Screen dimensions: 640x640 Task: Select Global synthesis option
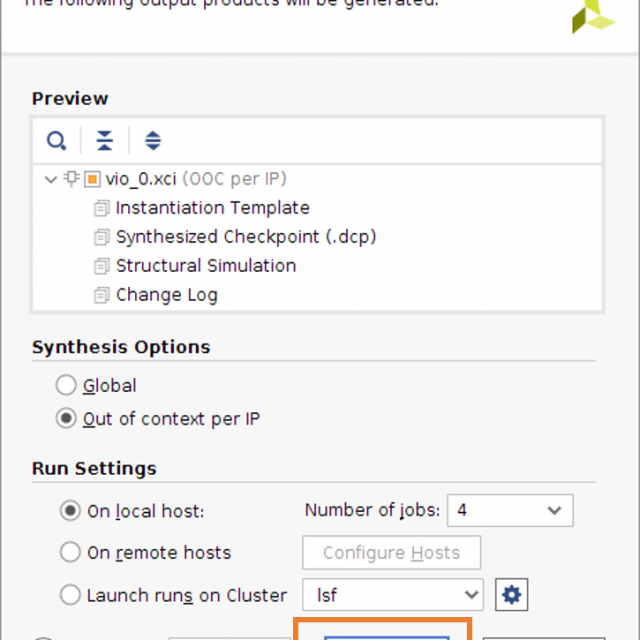[66, 385]
